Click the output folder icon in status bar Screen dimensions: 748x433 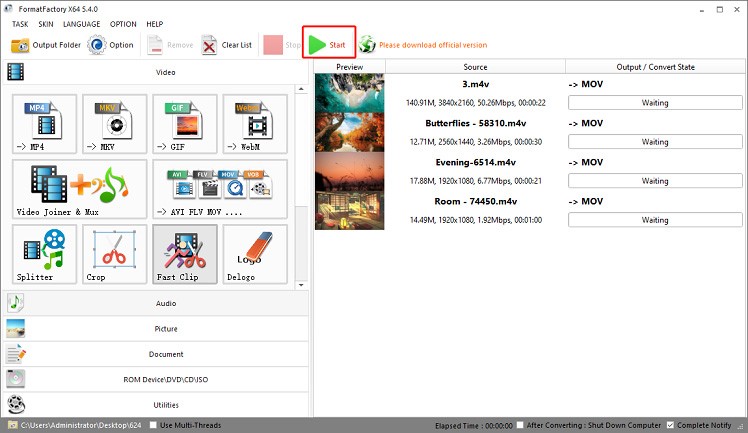(12, 425)
